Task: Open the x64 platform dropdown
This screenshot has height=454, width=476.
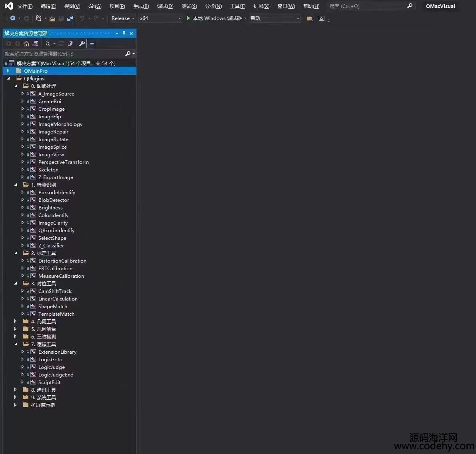Action: (x=160, y=18)
